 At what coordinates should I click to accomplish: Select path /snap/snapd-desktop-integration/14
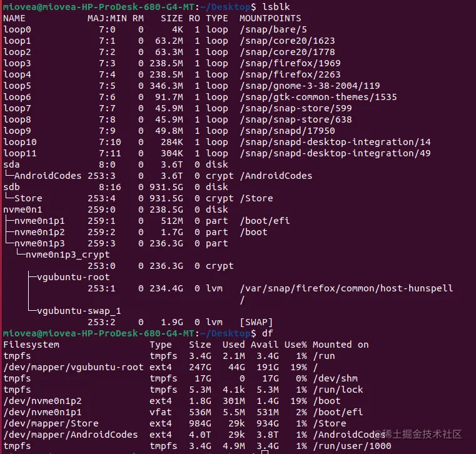335,142
